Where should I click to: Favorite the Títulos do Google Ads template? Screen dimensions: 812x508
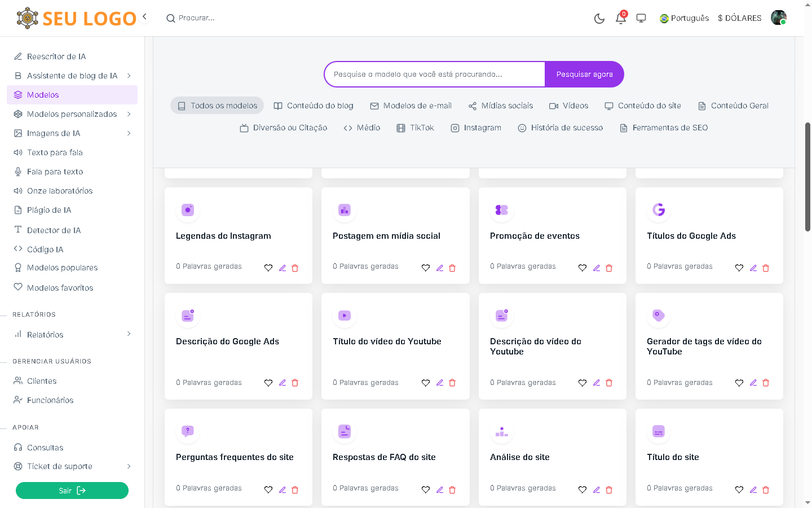click(x=739, y=268)
